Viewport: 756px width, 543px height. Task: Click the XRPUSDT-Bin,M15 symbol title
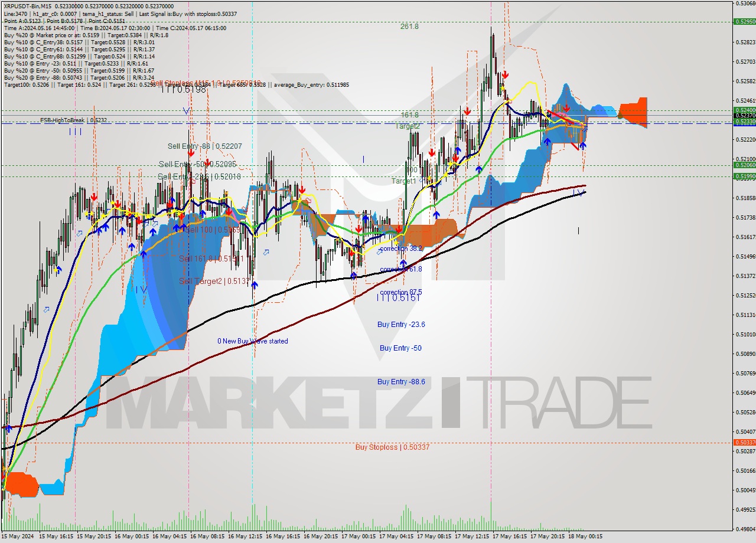27,6
